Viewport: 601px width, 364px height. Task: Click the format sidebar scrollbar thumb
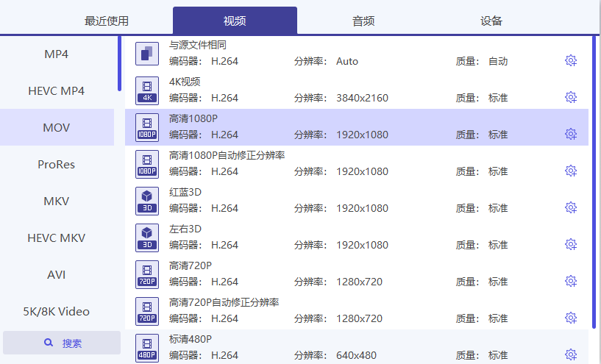(120, 63)
